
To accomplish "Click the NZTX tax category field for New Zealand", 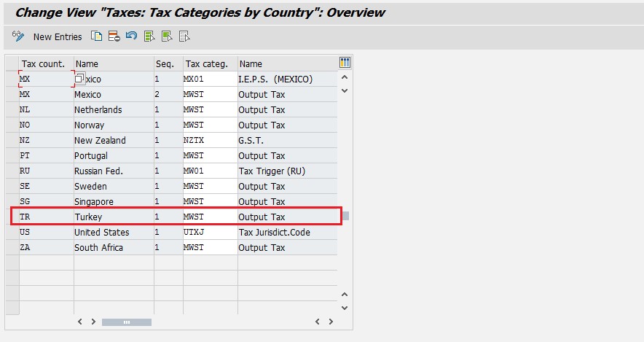I will click(210, 140).
